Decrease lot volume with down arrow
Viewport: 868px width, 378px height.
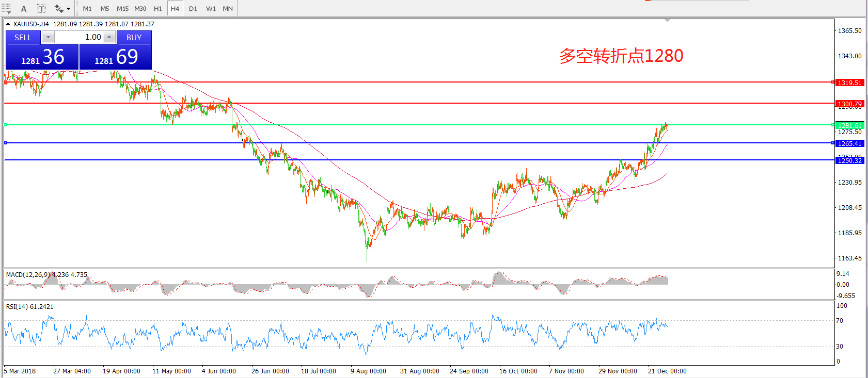point(48,37)
